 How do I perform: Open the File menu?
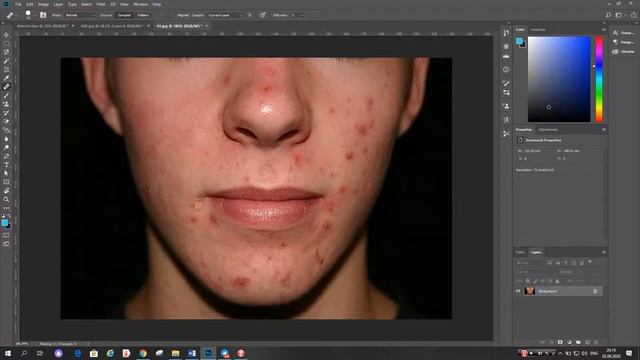click(18, 4)
